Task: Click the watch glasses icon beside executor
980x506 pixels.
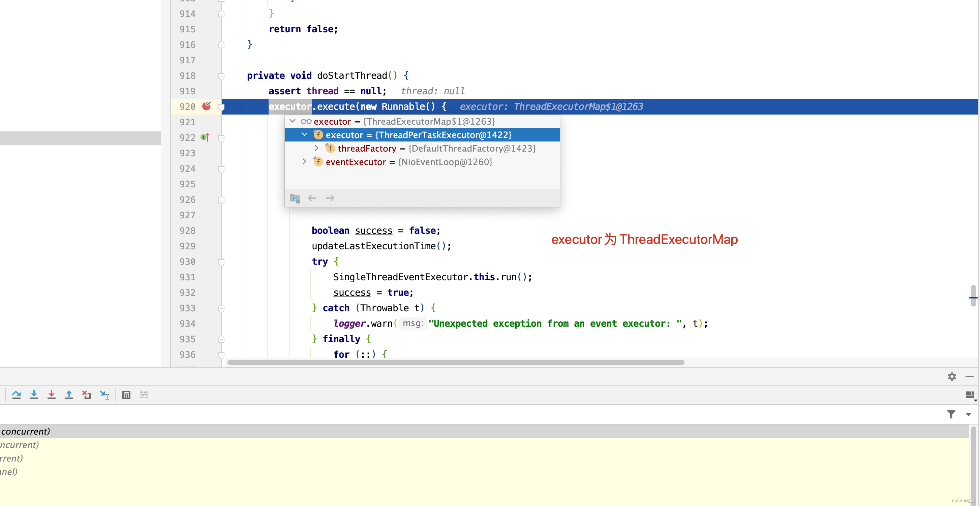Action: [306, 121]
